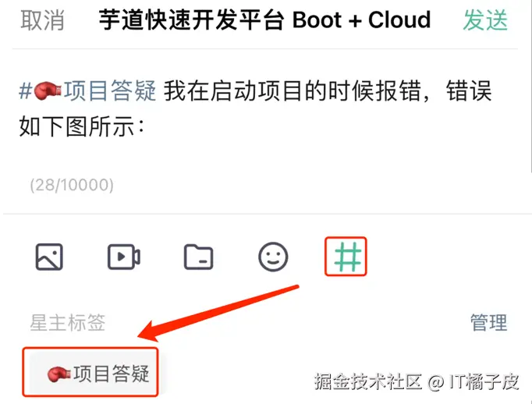Viewport: 532px width, 404px height.
Task: Tap the video attachment icon
Action: pyautogui.click(x=124, y=257)
